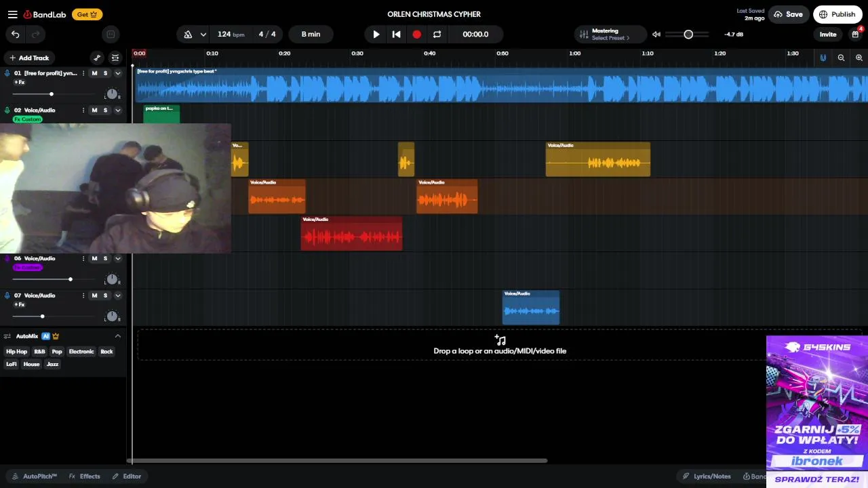Zoom in the timeline
The image size is (868, 488).
pos(859,58)
